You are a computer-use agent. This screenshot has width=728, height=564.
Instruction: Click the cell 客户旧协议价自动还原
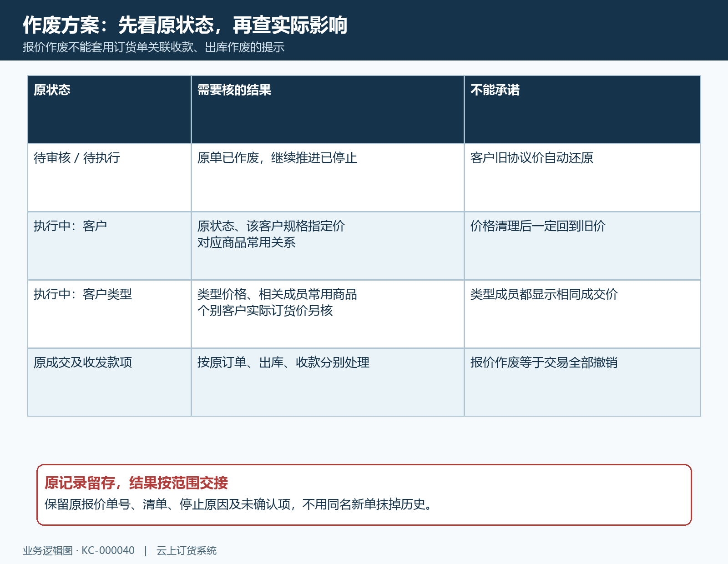pyautogui.click(x=582, y=178)
